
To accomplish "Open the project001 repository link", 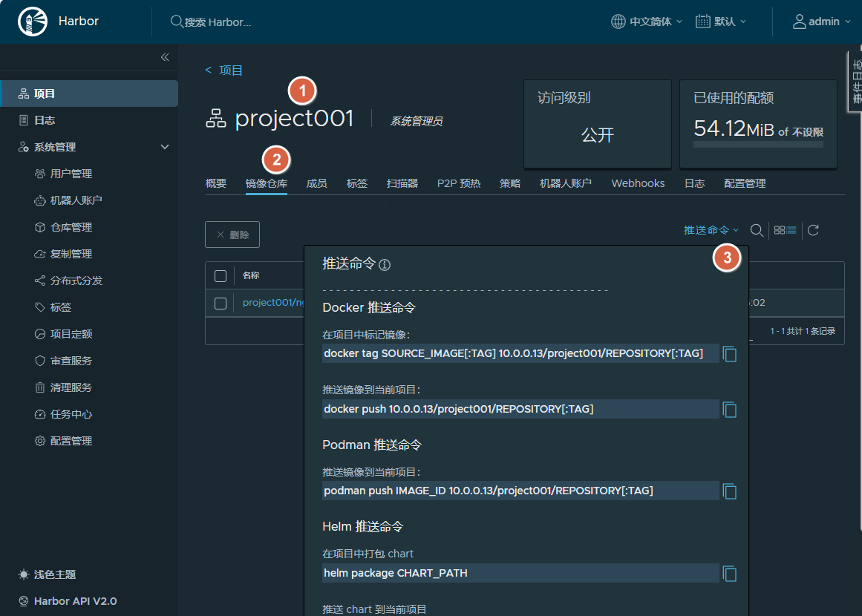I will pyautogui.click(x=273, y=303).
